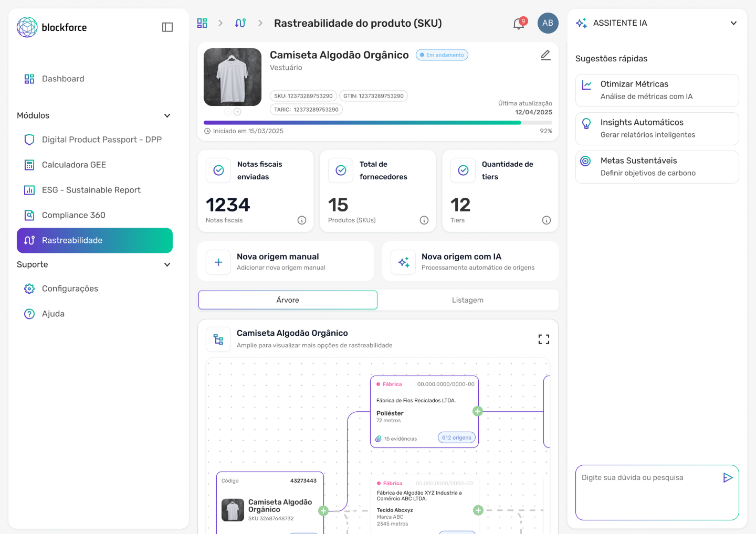Click check icon beside Total de fornecedores
This screenshot has height=534, width=756.
341,170
